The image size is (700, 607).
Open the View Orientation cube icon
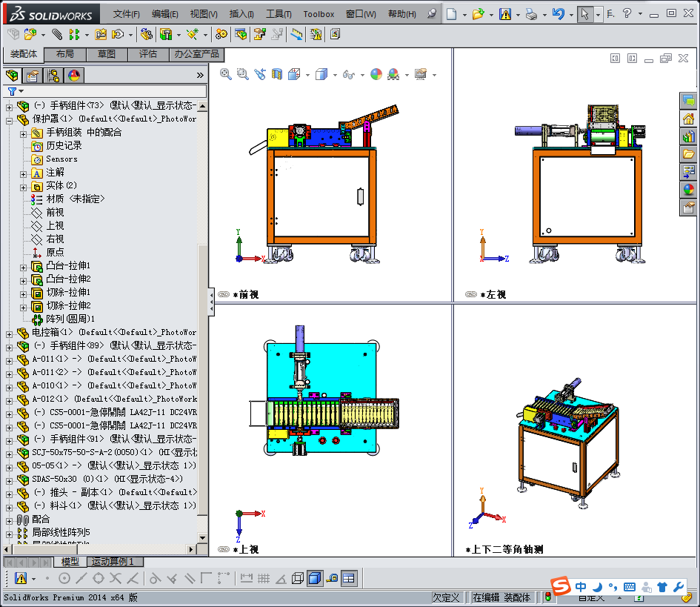[294, 74]
